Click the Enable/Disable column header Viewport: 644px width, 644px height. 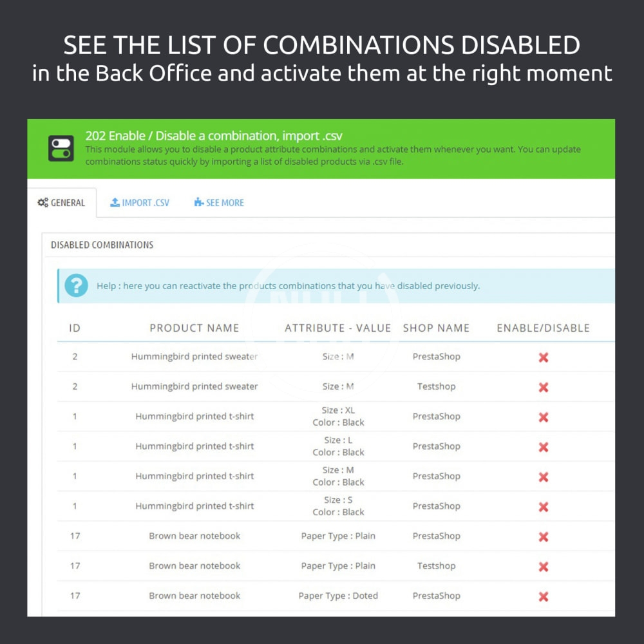[543, 328]
